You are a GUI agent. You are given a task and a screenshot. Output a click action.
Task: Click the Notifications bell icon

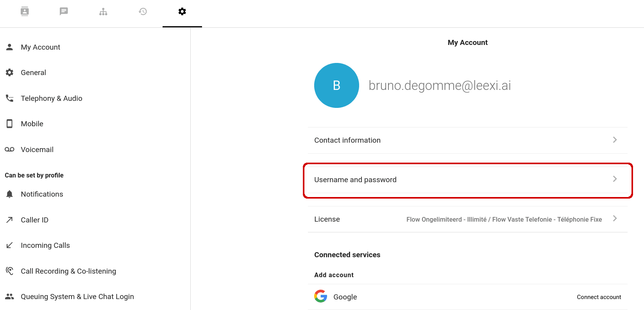pyautogui.click(x=10, y=194)
